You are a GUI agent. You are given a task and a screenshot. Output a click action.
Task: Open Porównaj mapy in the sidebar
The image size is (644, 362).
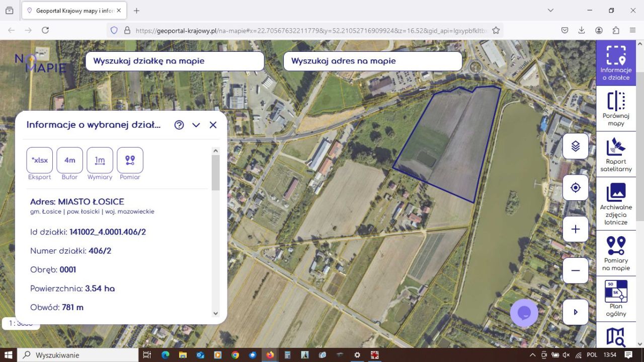coord(616,108)
